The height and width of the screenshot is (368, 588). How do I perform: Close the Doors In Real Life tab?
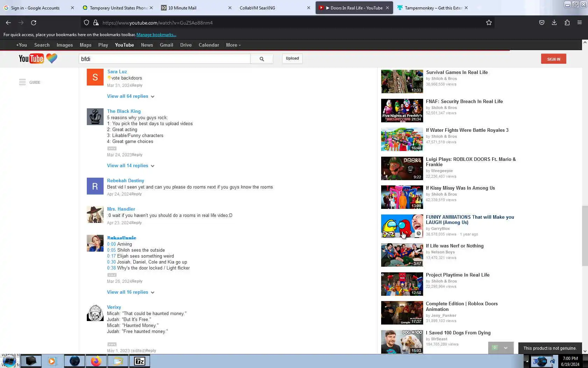[387, 8]
